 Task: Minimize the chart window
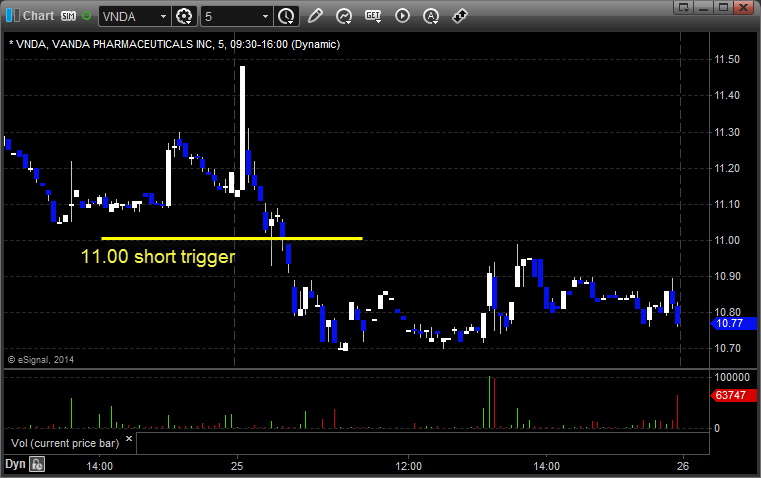[x=703, y=7]
